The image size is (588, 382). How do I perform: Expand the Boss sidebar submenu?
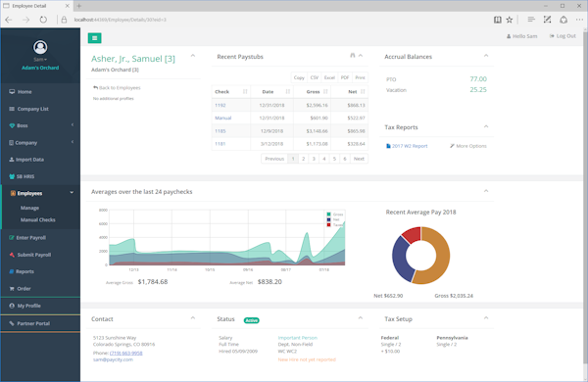point(40,125)
